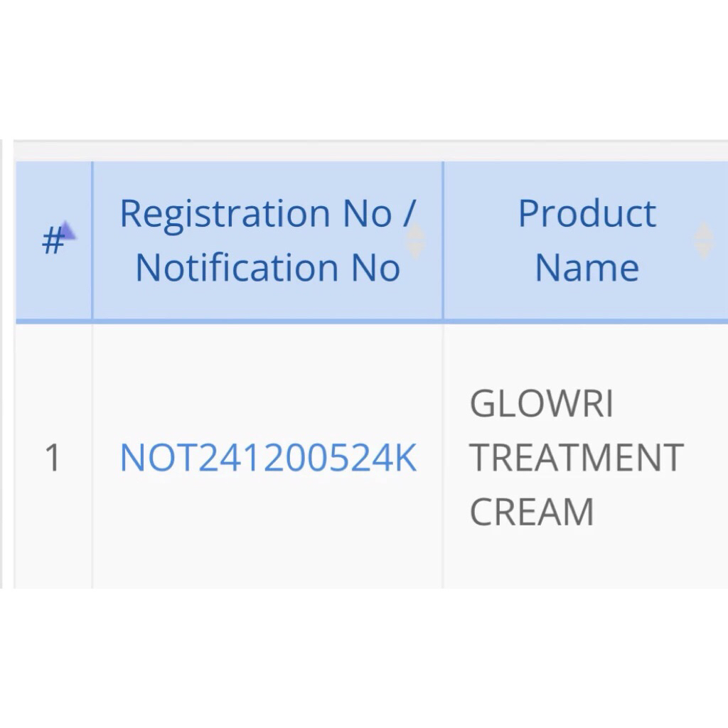Click sort arrows icon in Registration No header
Screen dimensions: 728x728
[x=415, y=240]
